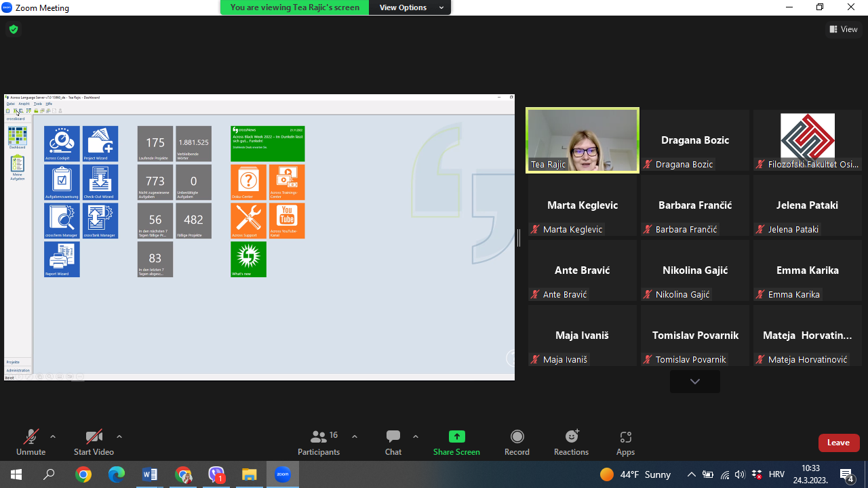
Task: Expand chat options arrow next to Chat
Action: pyautogui.click(x=415, y=436)
